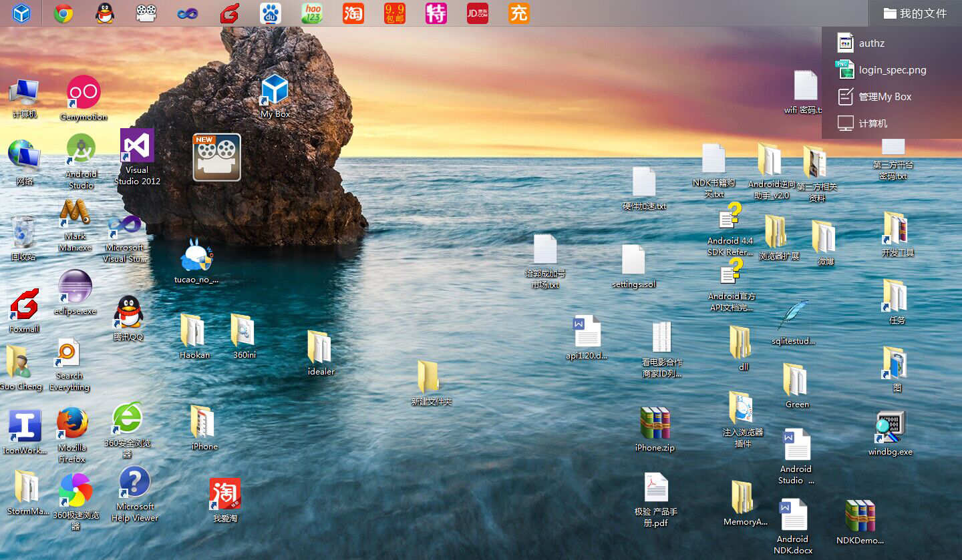Select the Android Studio desktop shortcut
The height and width of the screenshot is (560, 962).
click(82, 161)
